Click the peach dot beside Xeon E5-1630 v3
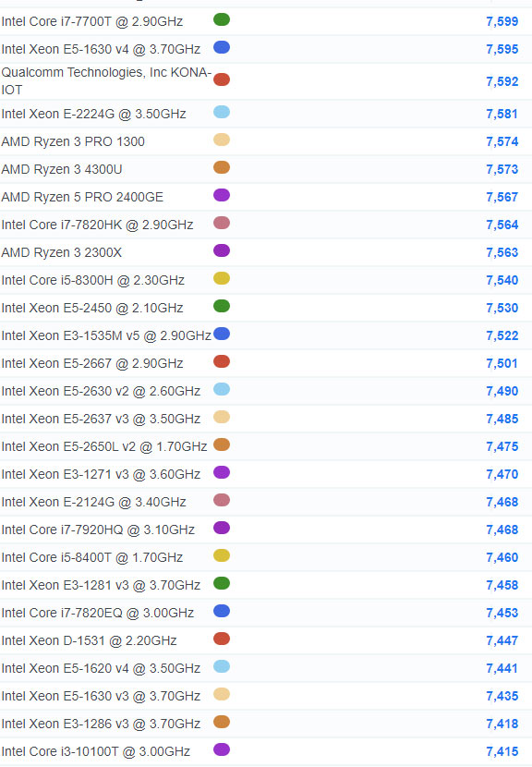 (x=222, y=694)
